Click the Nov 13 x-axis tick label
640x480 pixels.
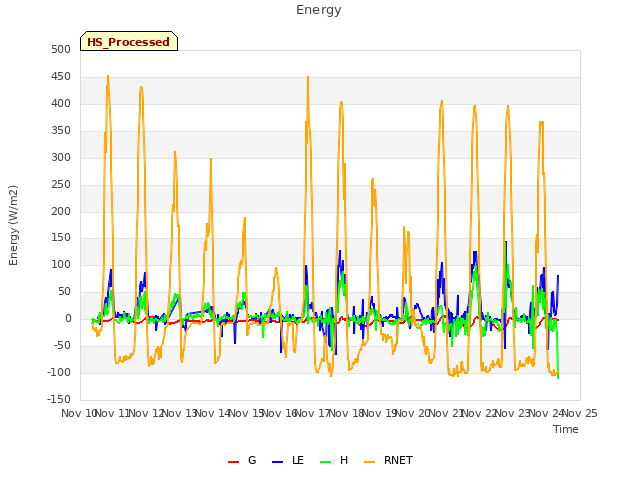[x=180, y=413]
